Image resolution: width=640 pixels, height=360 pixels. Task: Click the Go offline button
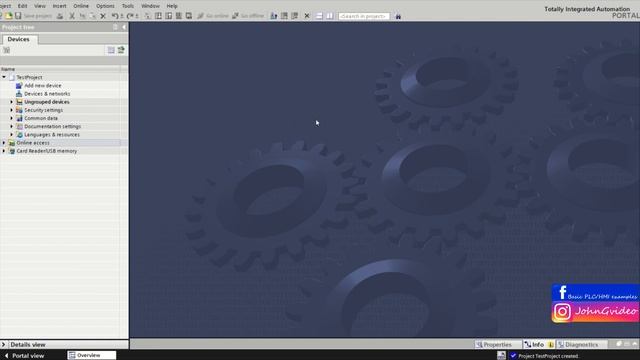click(249, 16)
